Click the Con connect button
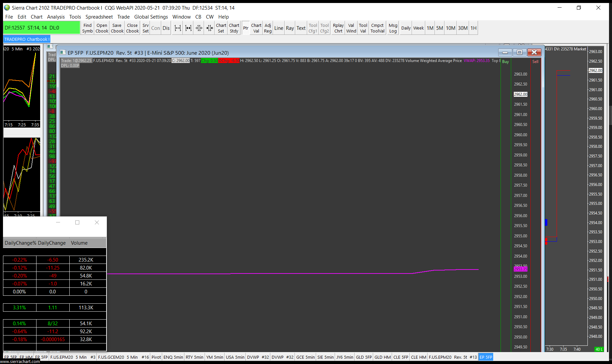Image resolution: width=612 pixels, height=364 pixels. pyautogui.click(x=156, y=28)
